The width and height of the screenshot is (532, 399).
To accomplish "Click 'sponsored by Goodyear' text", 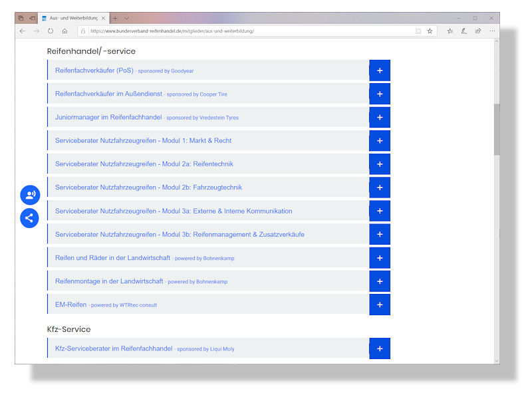I will [166, 71].
